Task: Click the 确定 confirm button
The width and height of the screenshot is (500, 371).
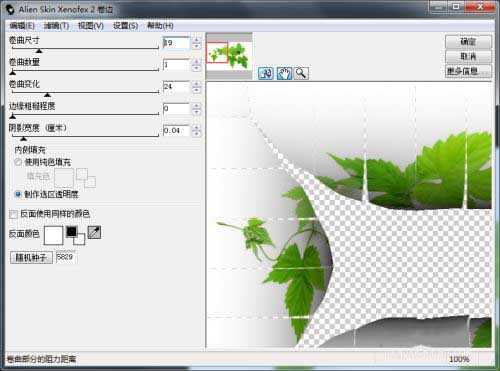Action: tap(468, 42)
